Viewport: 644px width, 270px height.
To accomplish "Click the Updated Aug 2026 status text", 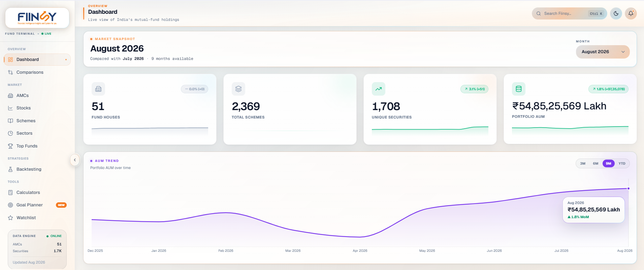I will click(29, 263).
